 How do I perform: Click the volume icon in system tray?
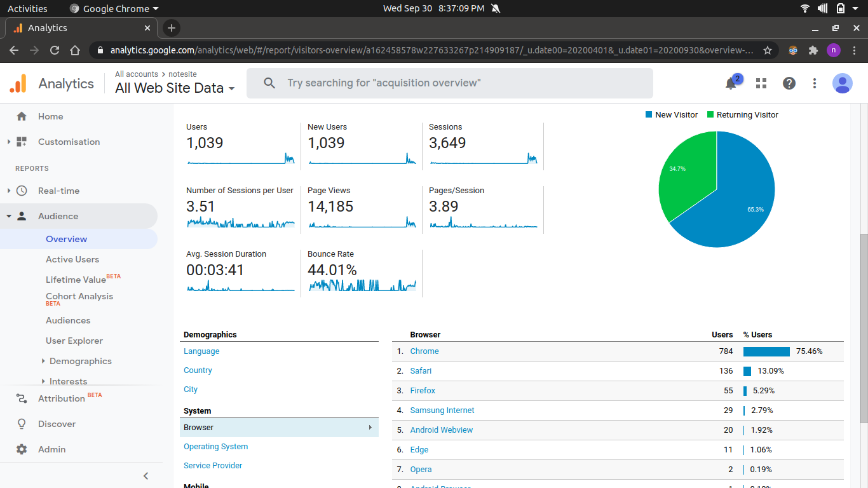point(823,8)
